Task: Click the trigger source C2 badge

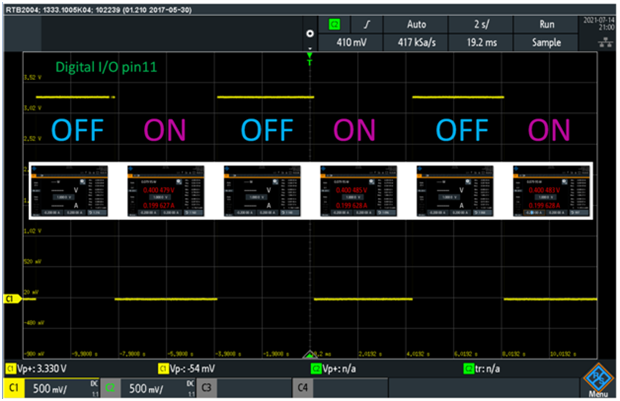Action: point(335,25)
